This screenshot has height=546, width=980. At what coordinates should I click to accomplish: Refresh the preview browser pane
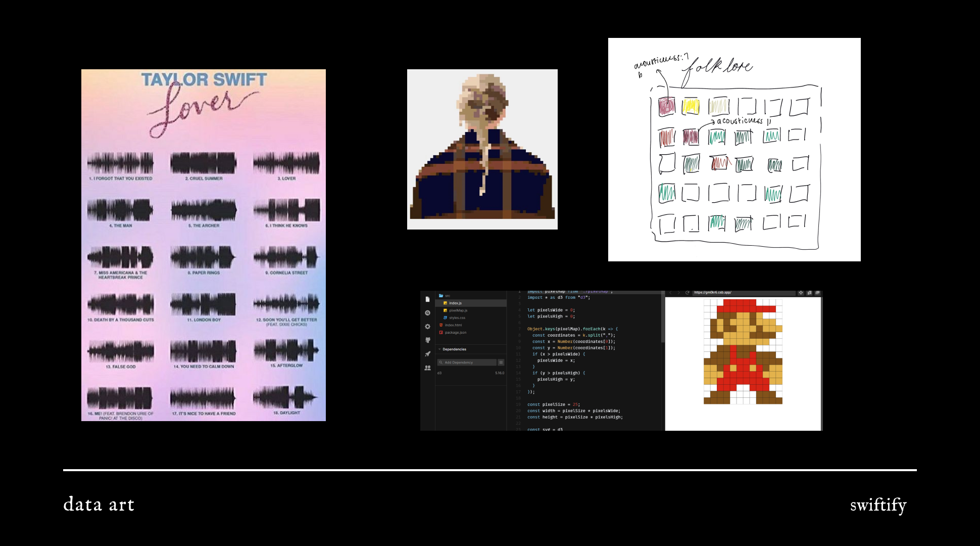(x=688, y=293)
